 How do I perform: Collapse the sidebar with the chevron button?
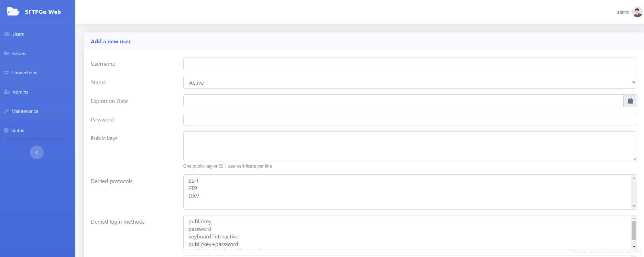point(37,152)
